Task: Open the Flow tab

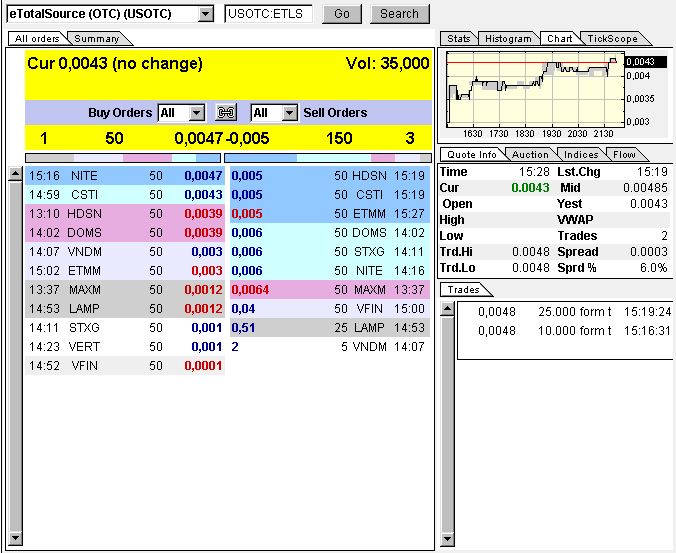Action: [624, 154]
